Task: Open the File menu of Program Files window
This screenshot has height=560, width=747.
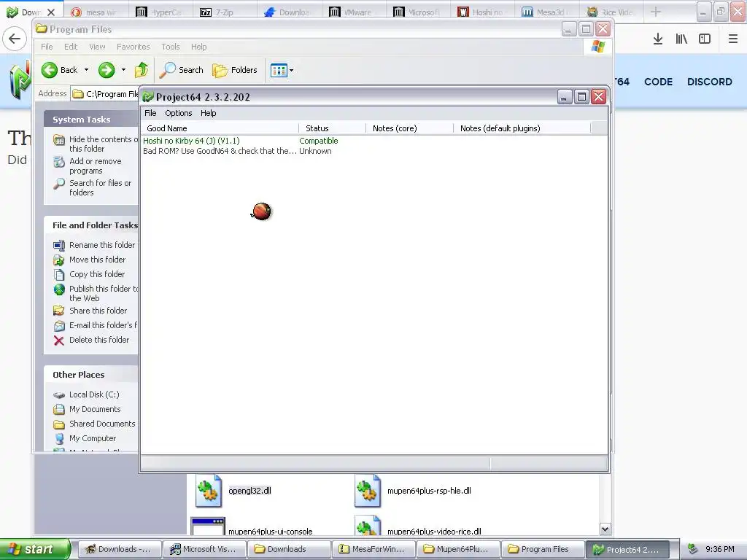Action: [47, 47]
